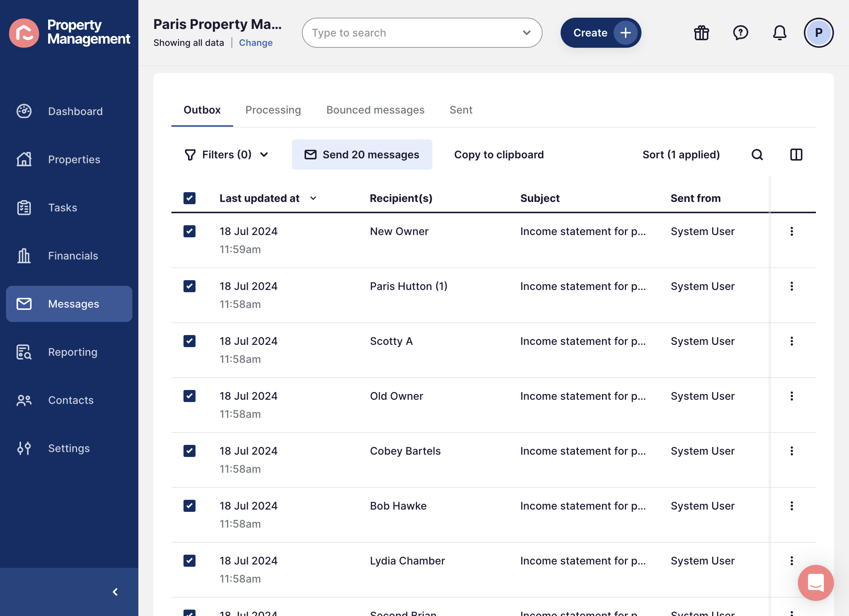The height and width of the screenshot is (616, 849).
Task: Click Copy to clipboard
Action: 499,155
